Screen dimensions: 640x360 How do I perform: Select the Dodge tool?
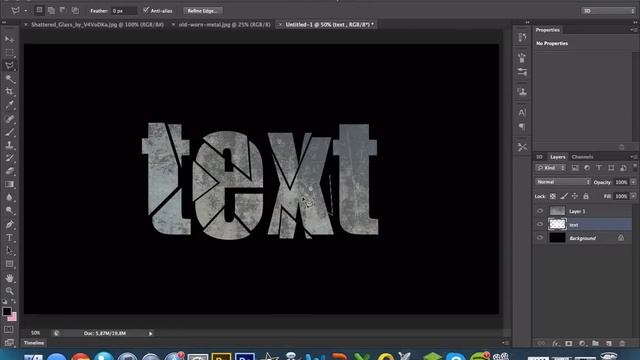point(9,210)
